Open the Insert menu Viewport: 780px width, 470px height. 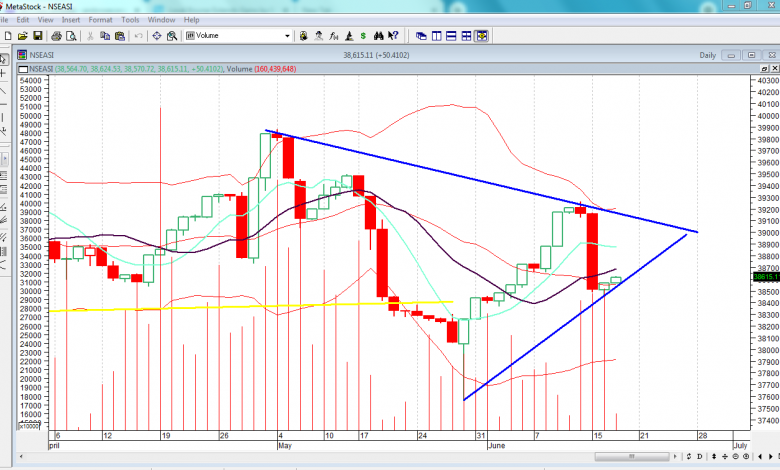point(71,19)
